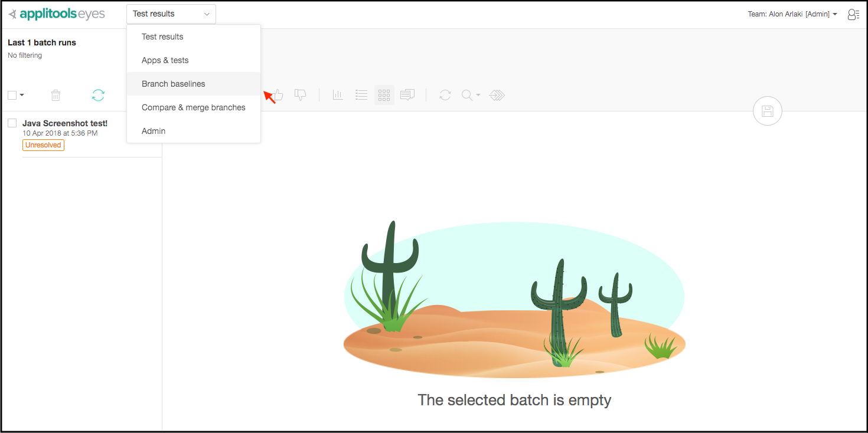868x433 pixels.
Task: Expand the select-all checkbox dropdown arrow
Action: click(x=22, y=95)
